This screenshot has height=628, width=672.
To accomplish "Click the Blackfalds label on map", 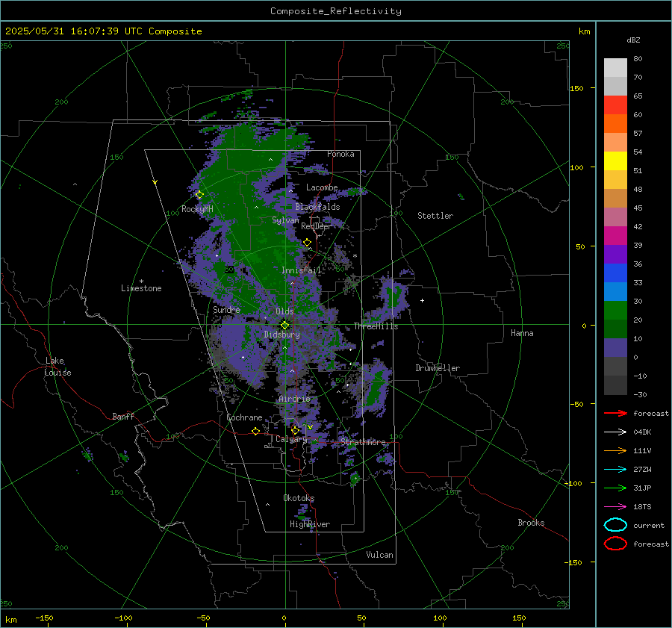I will (317, 207).
